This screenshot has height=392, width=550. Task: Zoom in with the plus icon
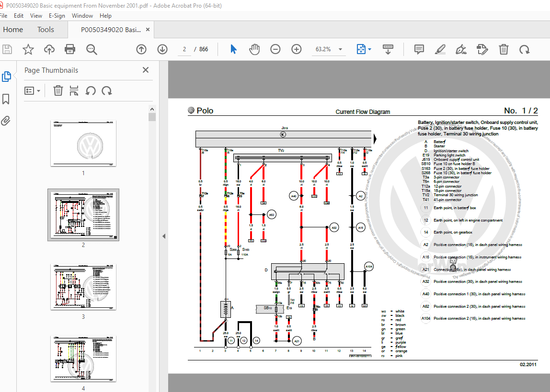pyautogui.click(x=297, y=49)
